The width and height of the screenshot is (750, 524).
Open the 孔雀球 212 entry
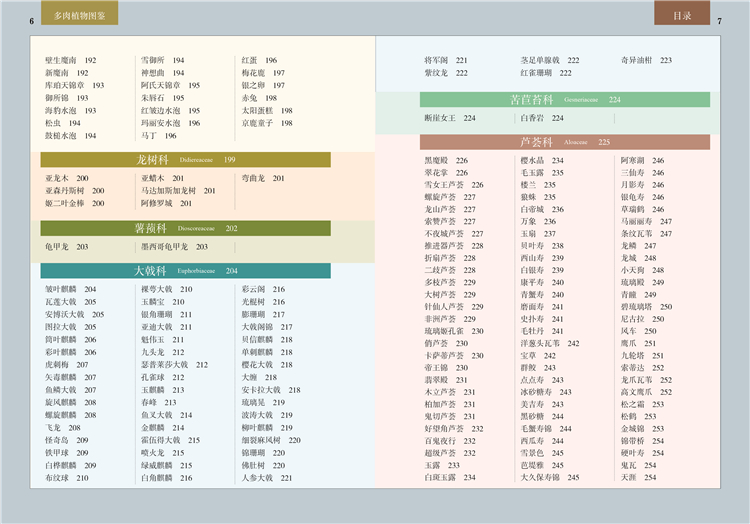coord(166,377)
